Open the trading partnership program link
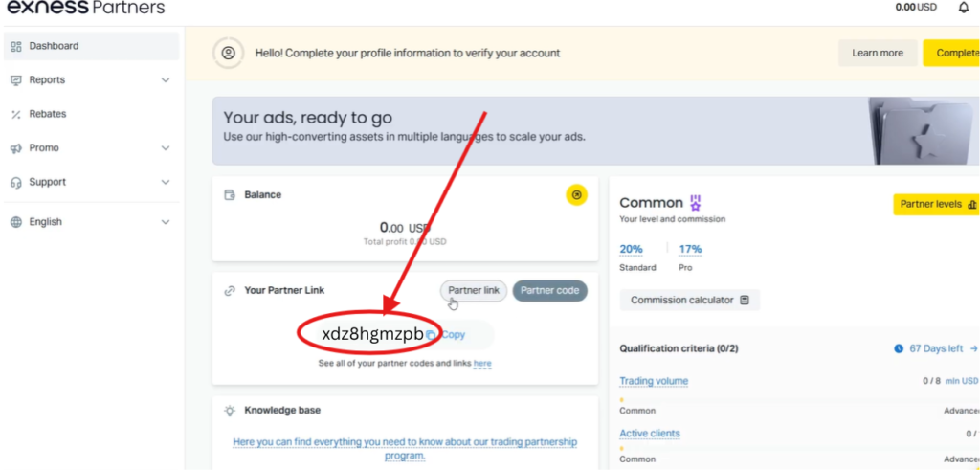This screenshot has width=980, height=470. 405,449
